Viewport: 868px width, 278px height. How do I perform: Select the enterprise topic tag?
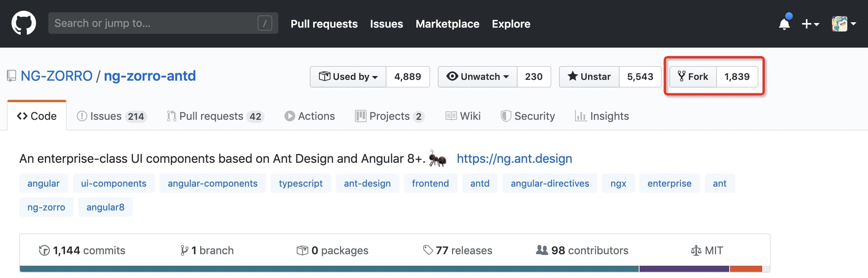[670, 184]
